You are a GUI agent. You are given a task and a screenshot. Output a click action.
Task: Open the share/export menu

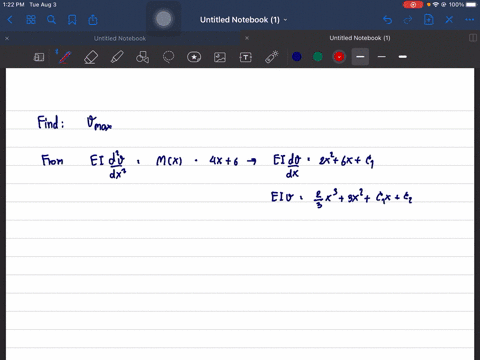click(x=93, y=20)
